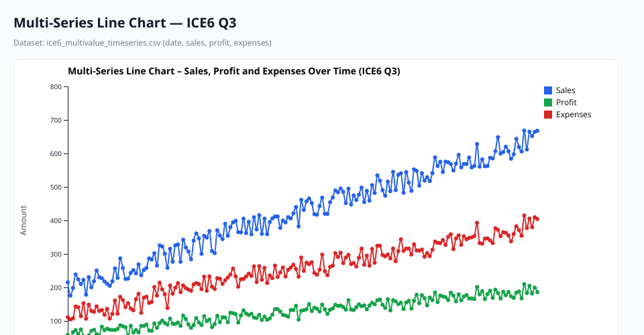
Task: Hide the Profit series via legend label
Action: tap(566, 103)
